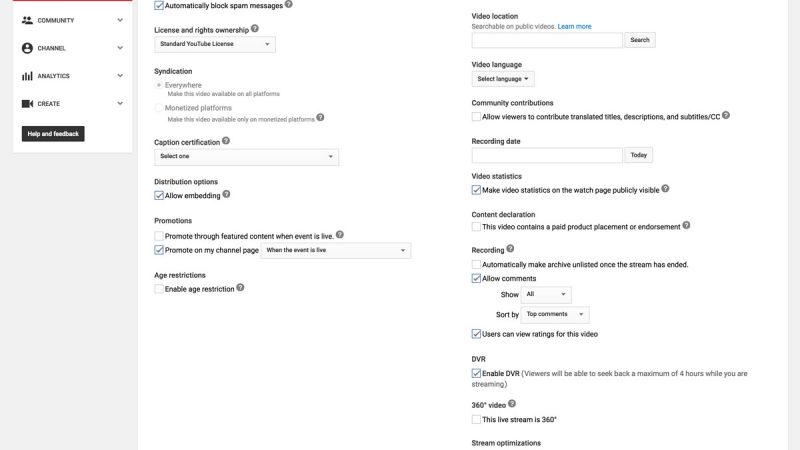The image size is (800, 450).
Task: Expand the Community menu item
Action: tap(120, 19)
